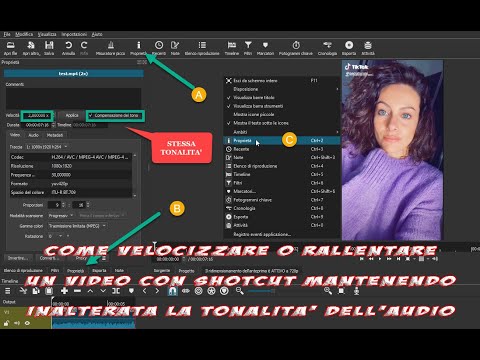The height and width of the screenshot is (360, 480).
Task: Toggle V1 track lock icon
Action: (6, 323)
